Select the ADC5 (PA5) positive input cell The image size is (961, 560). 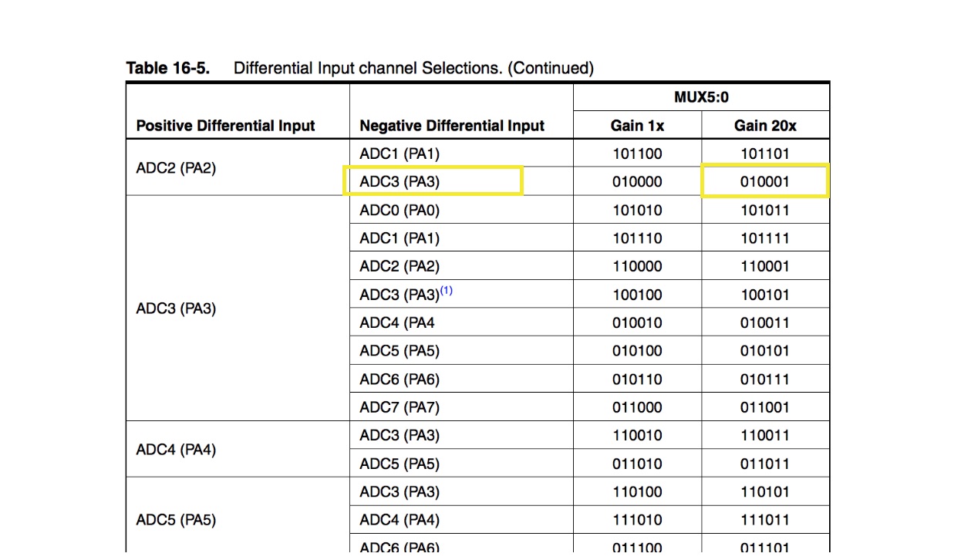pyautogui.click(x=176, y=520)
